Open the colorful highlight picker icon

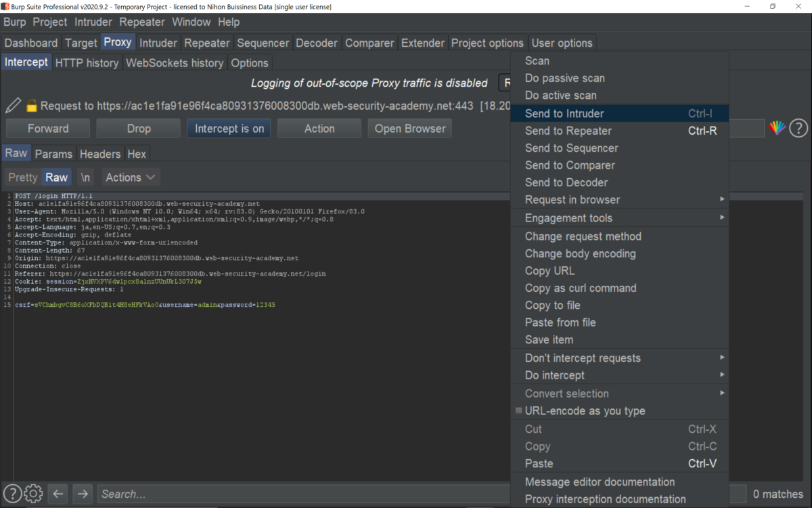pyautogui.click(x=777, y=128)
